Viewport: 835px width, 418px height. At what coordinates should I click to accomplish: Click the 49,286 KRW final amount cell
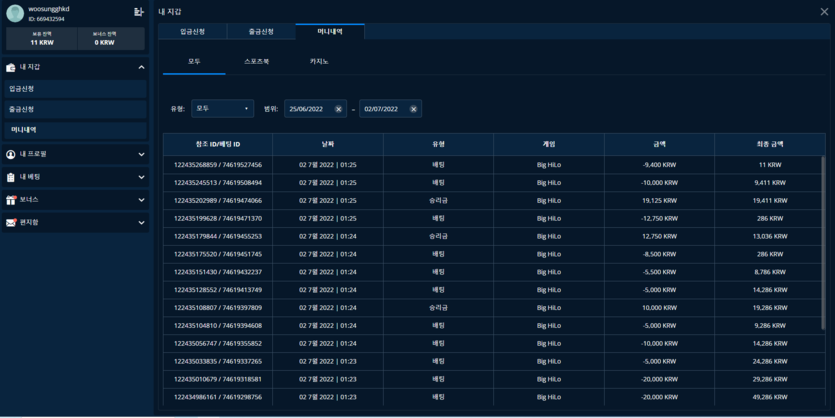point(770,397)
